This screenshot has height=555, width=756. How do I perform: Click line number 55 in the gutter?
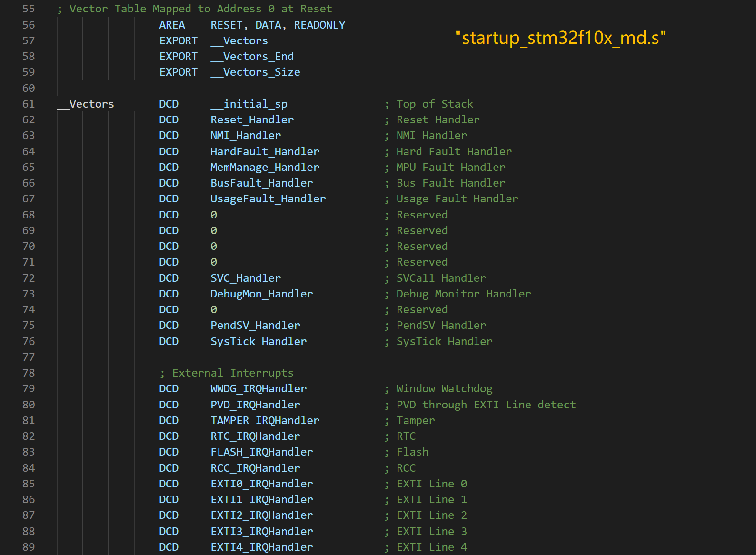29,9
